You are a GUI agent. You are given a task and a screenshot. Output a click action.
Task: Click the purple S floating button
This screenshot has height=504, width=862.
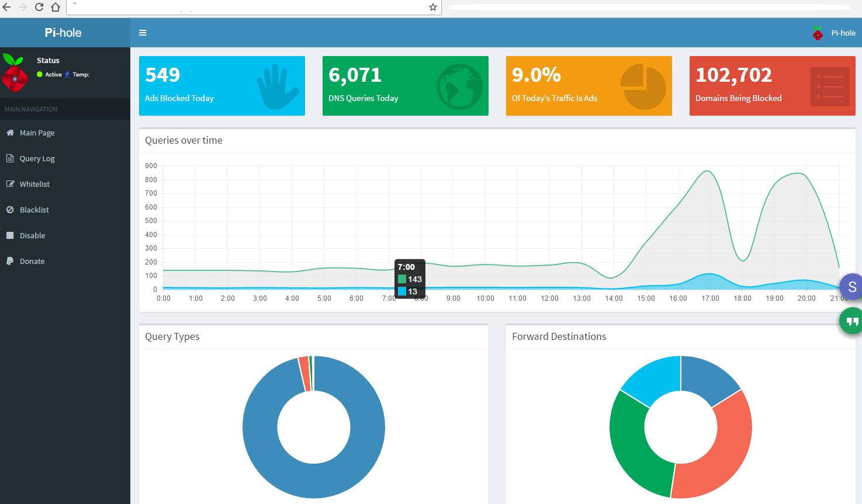pyautogui.click(x=851, y=287)
